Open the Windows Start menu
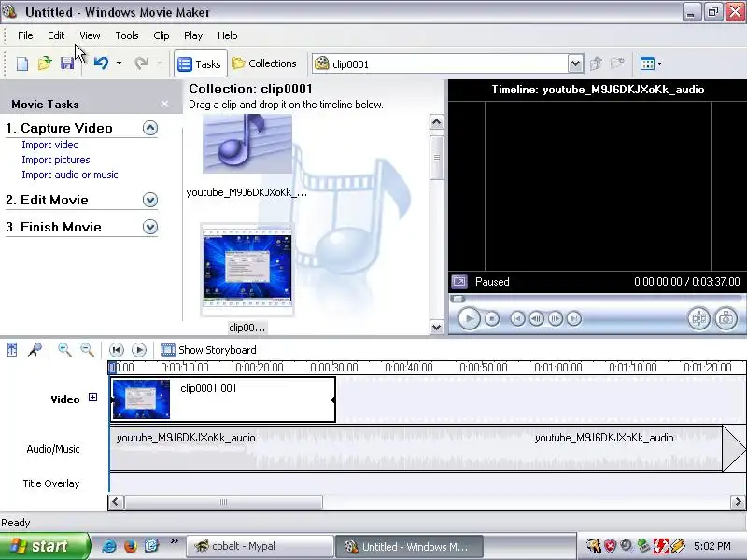747x560 pixels. tap(44, 546)
